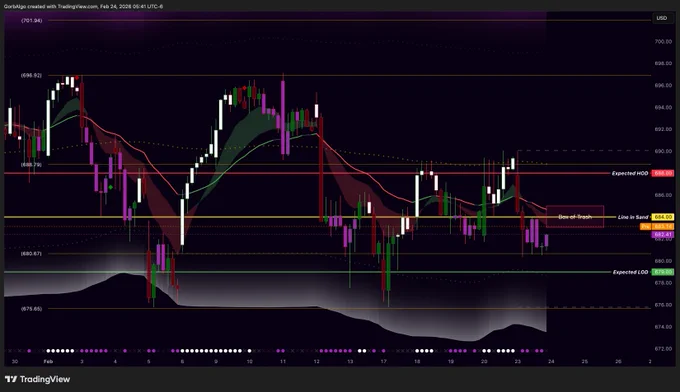This screenshot has width=680, height=392.
Task: Click date 24 on the time axis
Action: [551, 361]
